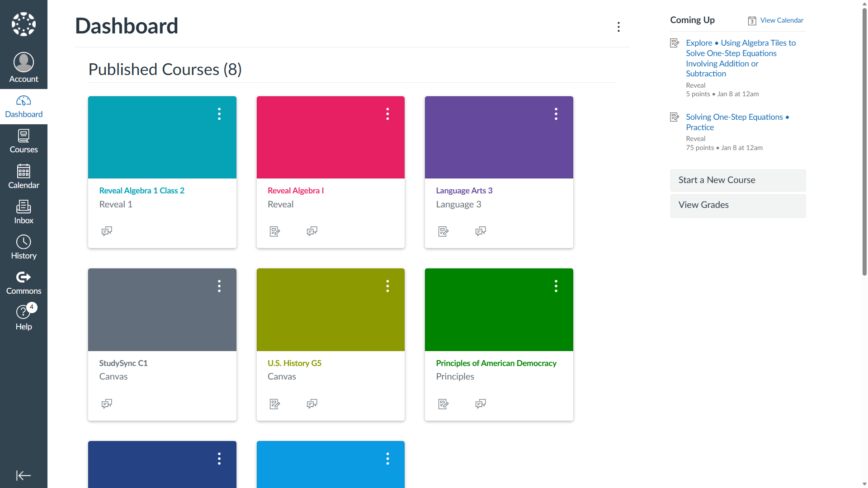
Task: Collapse the global navigation sidebar
Action: click(x=24, y=475)
